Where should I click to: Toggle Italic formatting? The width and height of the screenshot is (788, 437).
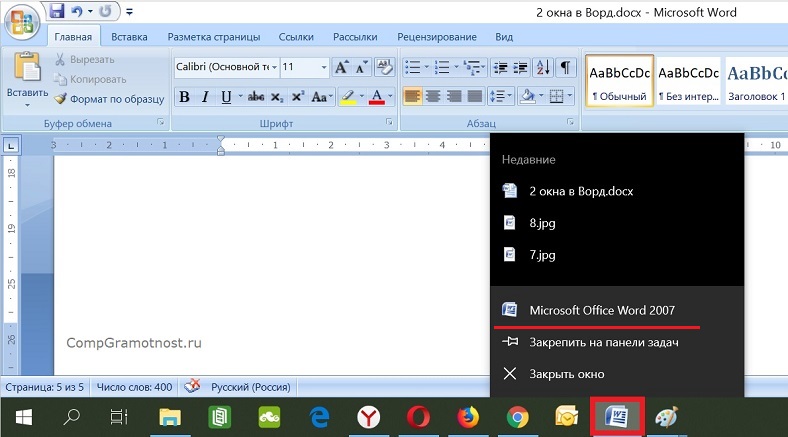pos(205,96)
